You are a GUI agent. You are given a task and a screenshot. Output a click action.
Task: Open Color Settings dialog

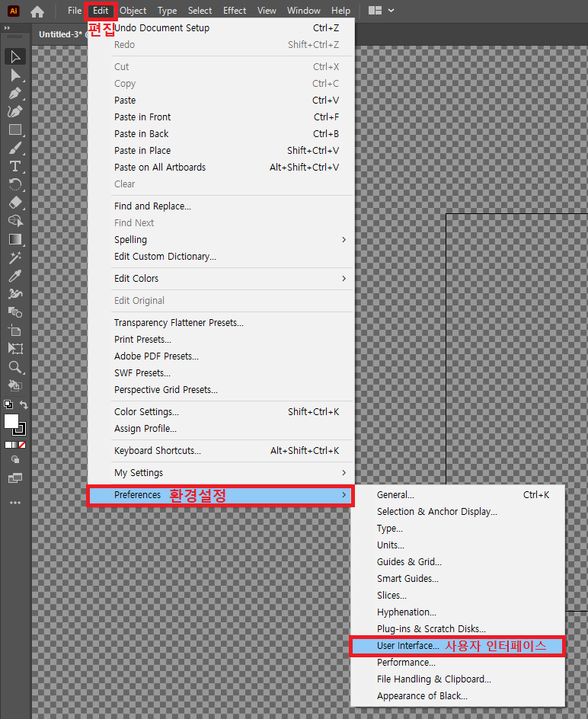tap(221, 412)
